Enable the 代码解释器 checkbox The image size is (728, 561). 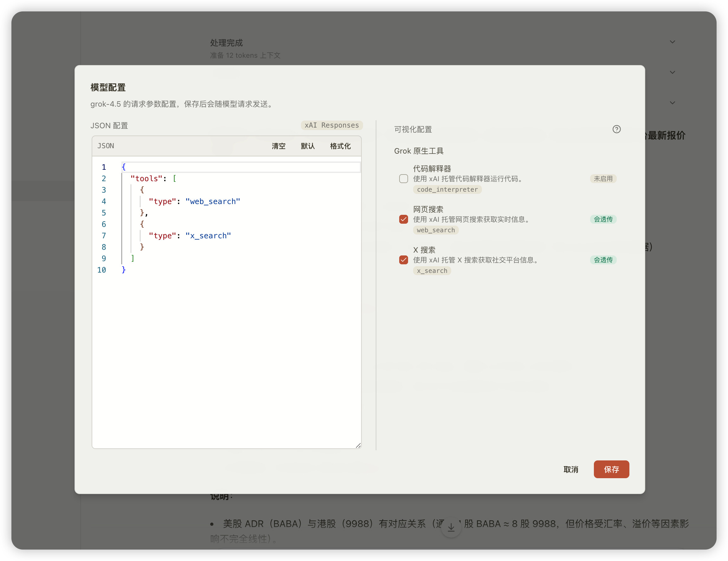403,179
